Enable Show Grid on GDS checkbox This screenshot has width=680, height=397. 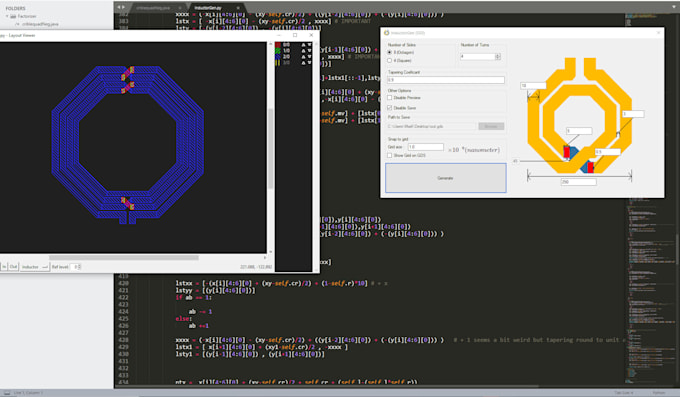[389, 155]
